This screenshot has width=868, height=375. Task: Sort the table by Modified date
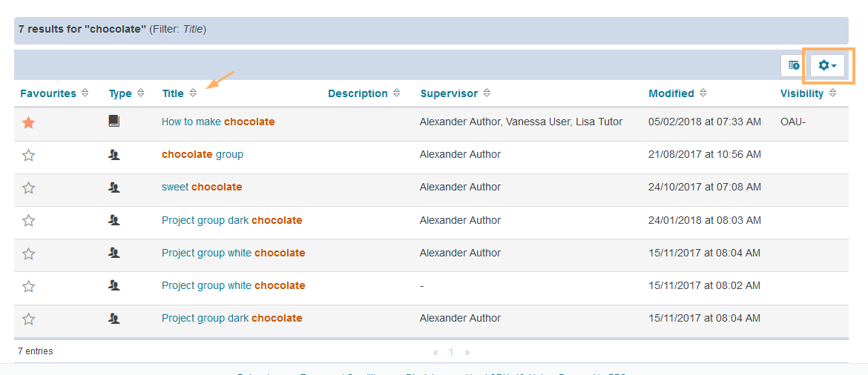pos(703,93)
